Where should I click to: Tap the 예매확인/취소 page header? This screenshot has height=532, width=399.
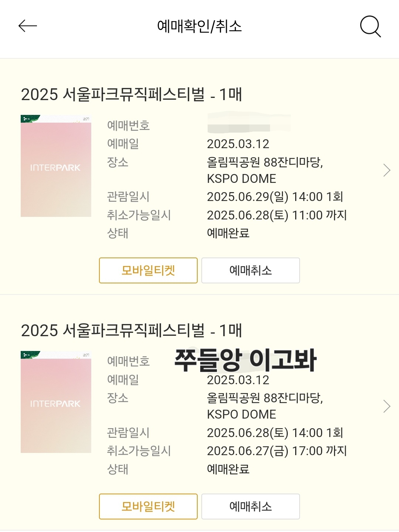point(199,26)
